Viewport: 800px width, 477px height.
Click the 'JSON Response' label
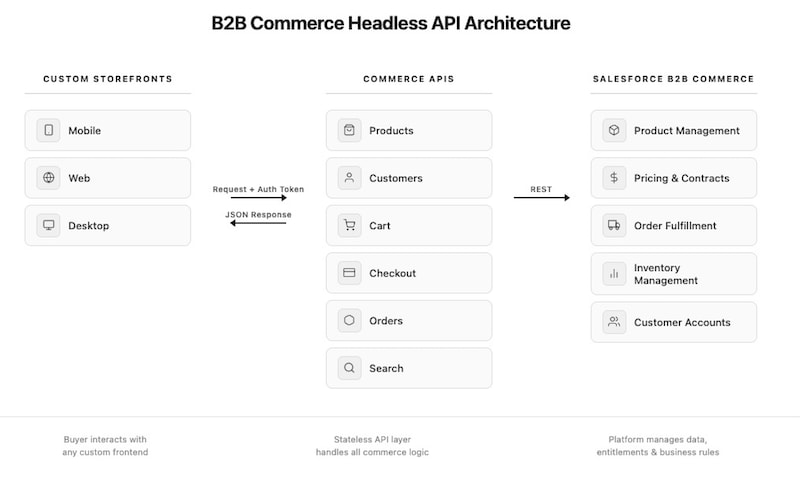(258, 215)
